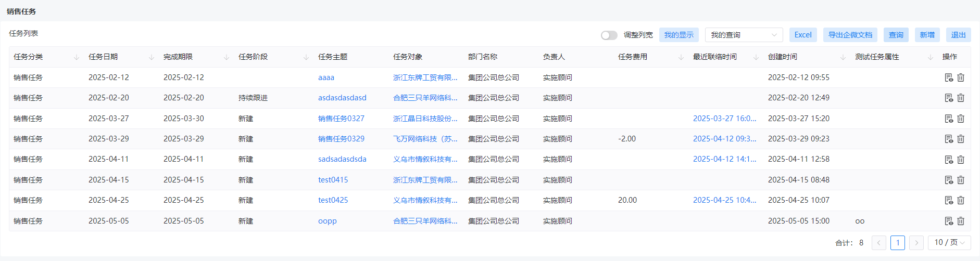Screen dimensions: 980x261
Task: Open details icon for oopp row
Action: (x=949, y=221)
